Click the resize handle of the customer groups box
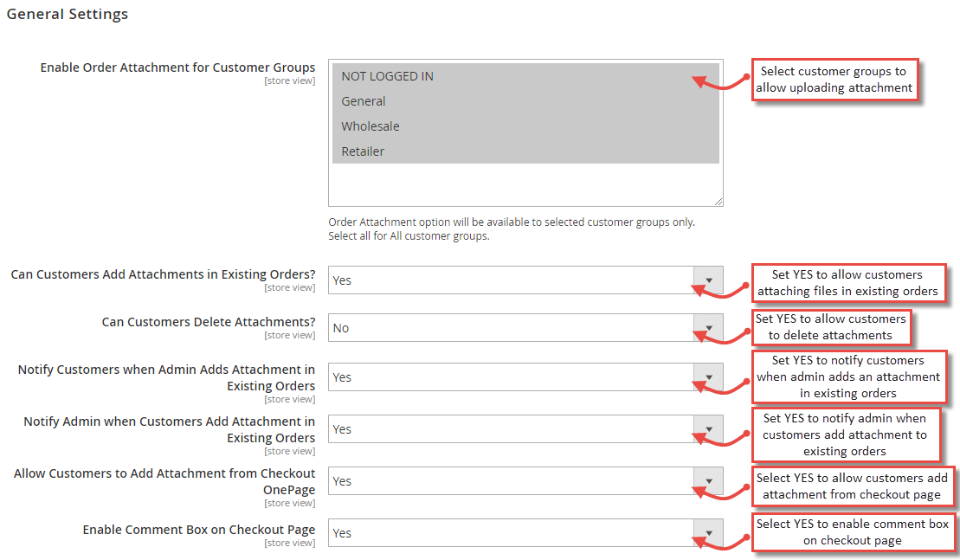This screenshot has height=560, width=960. pyautogui.click(x=718, y=201)
